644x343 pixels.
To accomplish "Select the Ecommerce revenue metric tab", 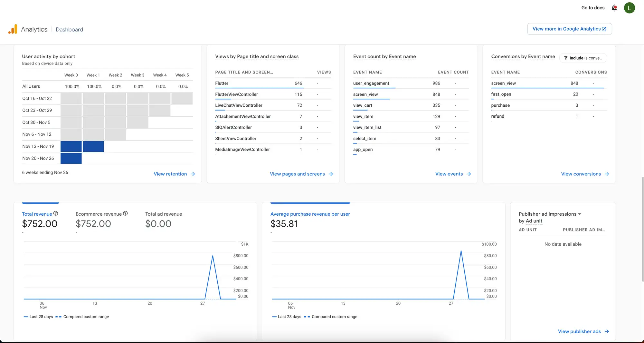I will tap(101, 219).
